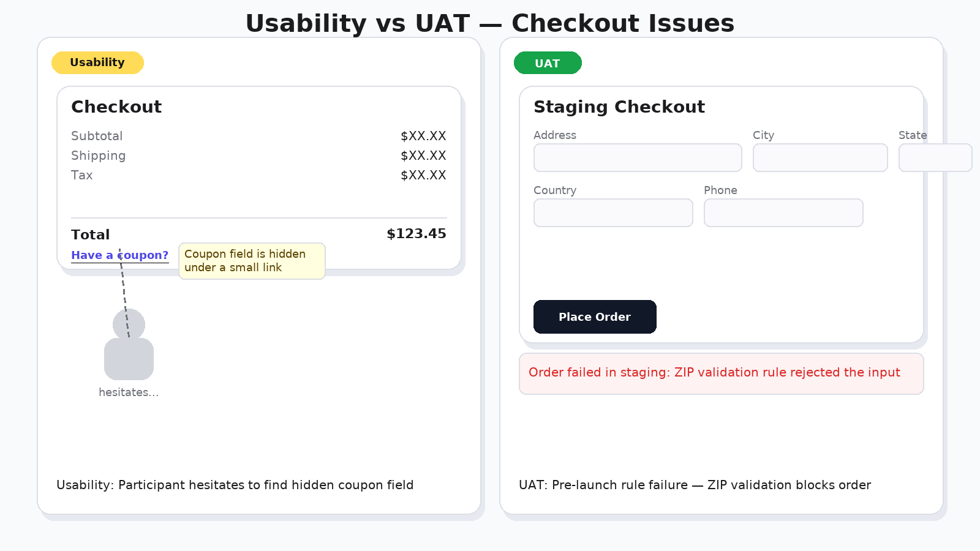This screenshot has width=980, height=551.
Task: Click the Place Order button
Action: pos(595,317)
